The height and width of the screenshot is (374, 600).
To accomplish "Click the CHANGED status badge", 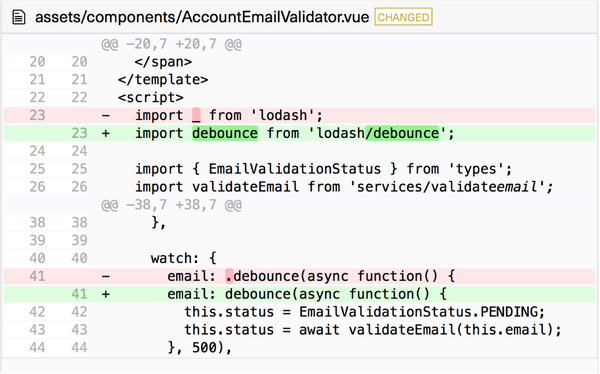I will [403, 17].
